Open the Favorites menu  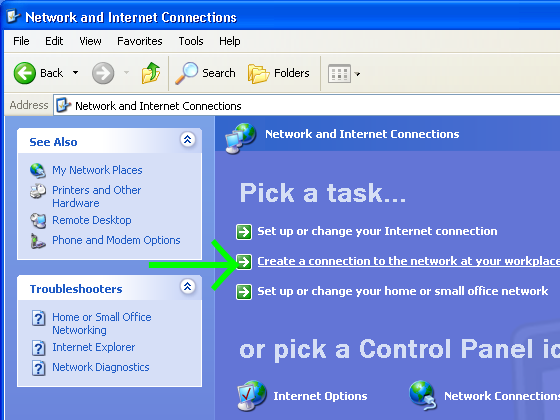tap(140, 41)
